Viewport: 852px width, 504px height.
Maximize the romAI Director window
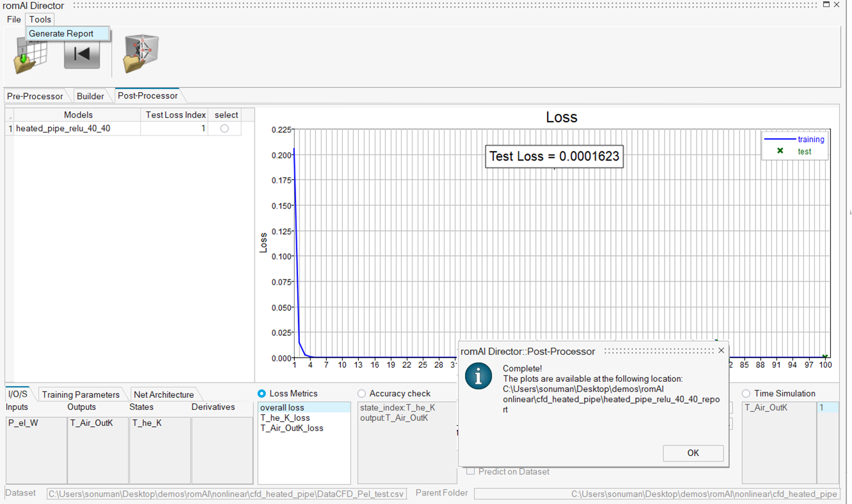click(x=826, y=4)
